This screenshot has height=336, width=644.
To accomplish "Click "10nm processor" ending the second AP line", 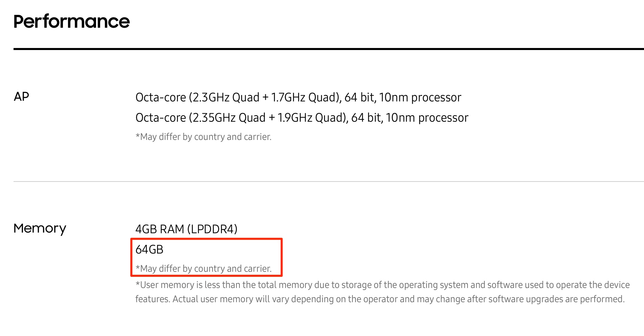I will 427,118.
